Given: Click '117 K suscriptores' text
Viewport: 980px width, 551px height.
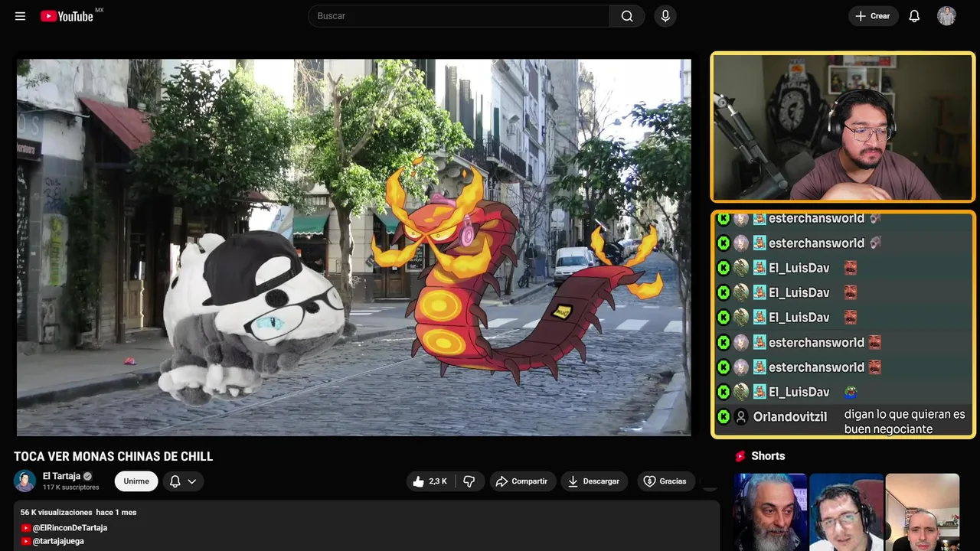Looking at the screenshot, I should tap(71, 487).
